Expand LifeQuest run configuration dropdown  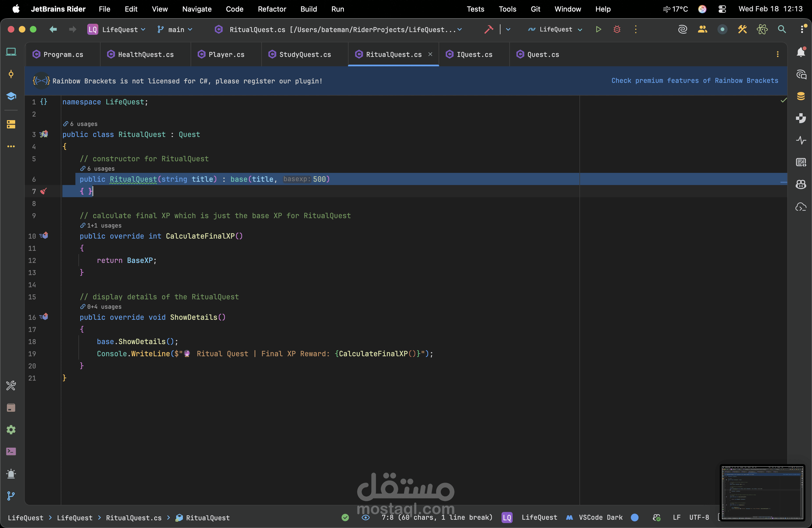556,29
